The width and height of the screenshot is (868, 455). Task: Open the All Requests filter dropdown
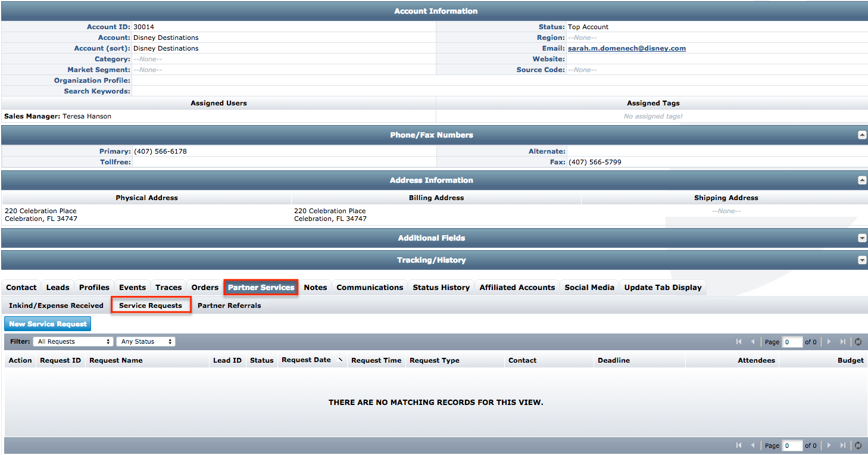click(x=73, y=342)
